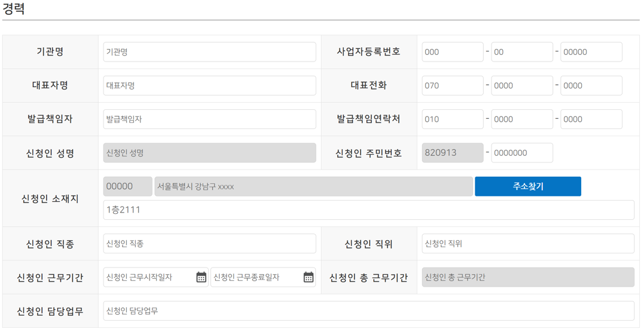Focus 발급책임연락처 prefix field showing 010
This screenshot has width=644, height=332.
[x=453, y=119]
